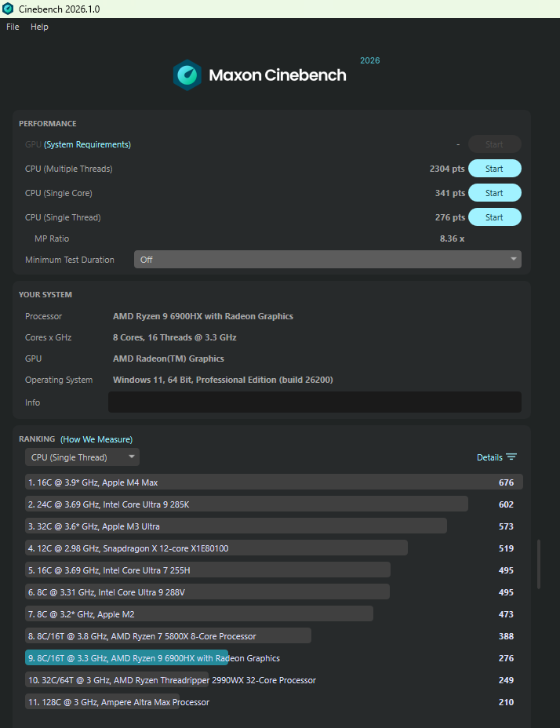Viewport: 560px width, 728px height.
Task: Start the CPU (Single Thread) benchmark
Action: tap(495, 217)
